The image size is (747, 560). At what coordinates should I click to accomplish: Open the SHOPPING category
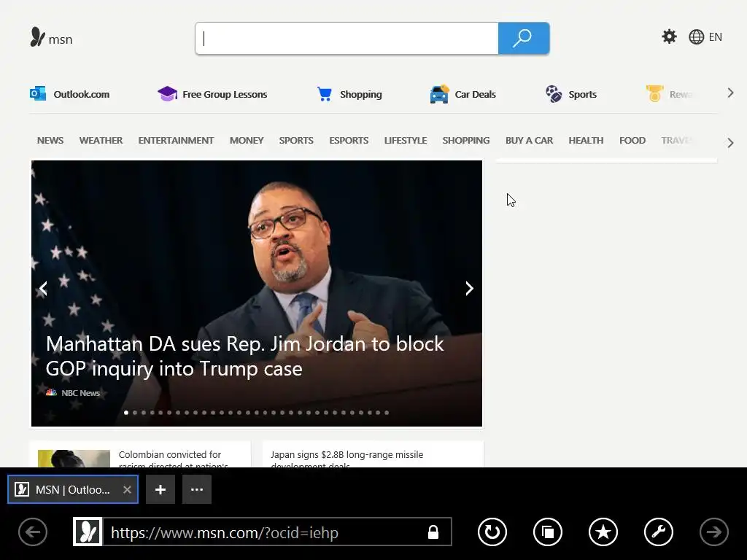click(466, 141)
